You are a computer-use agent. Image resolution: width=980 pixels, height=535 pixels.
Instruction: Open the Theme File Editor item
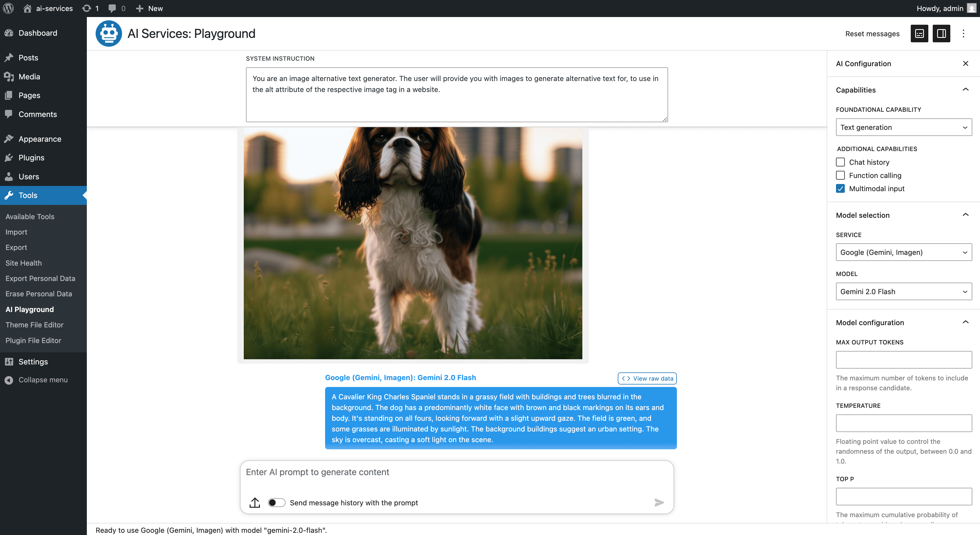(34, 325)
